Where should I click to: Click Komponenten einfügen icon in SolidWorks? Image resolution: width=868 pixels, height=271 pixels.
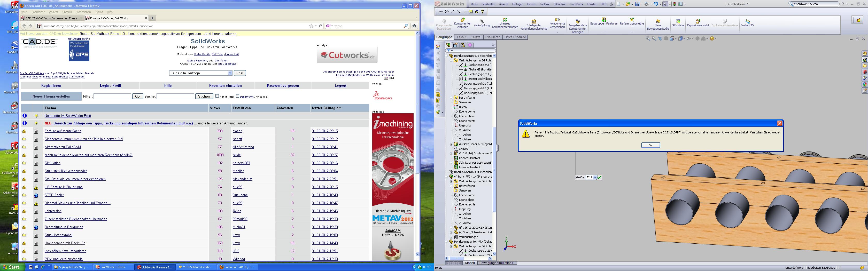click(x=463, y=20)
